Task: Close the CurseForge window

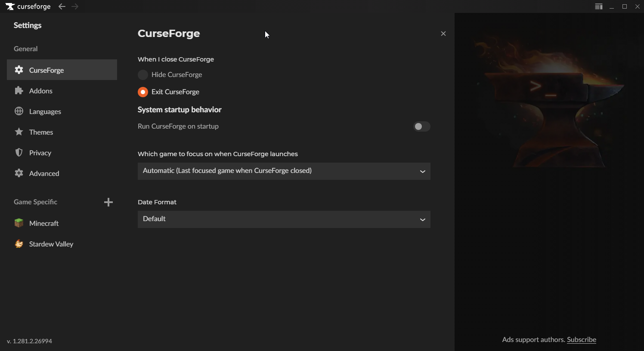Action: pyautogui.click(x=638, y=6)
